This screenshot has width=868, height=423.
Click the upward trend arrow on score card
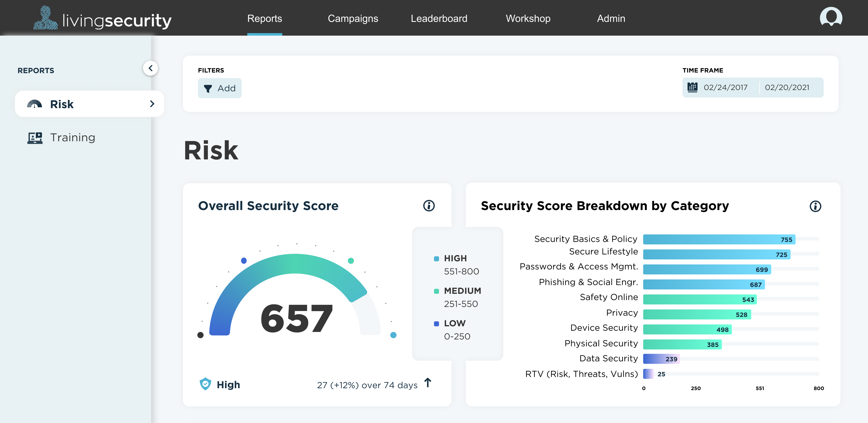click(428, 383)
